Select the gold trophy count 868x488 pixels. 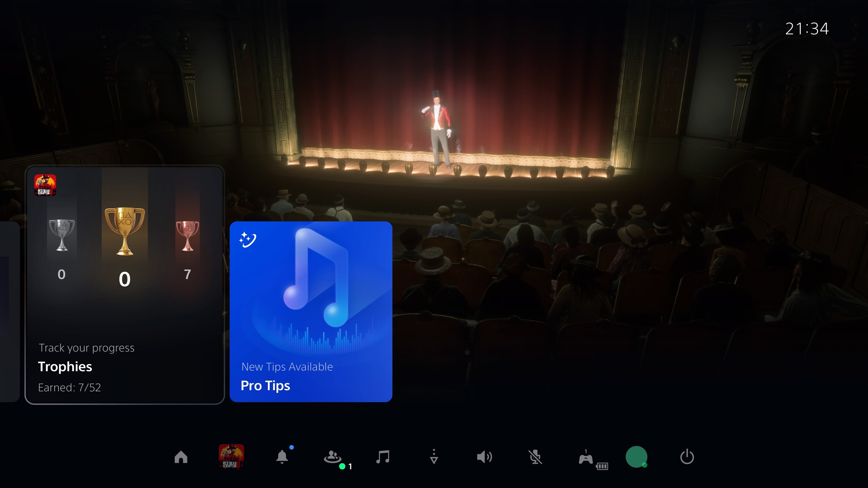click(125, 279)
